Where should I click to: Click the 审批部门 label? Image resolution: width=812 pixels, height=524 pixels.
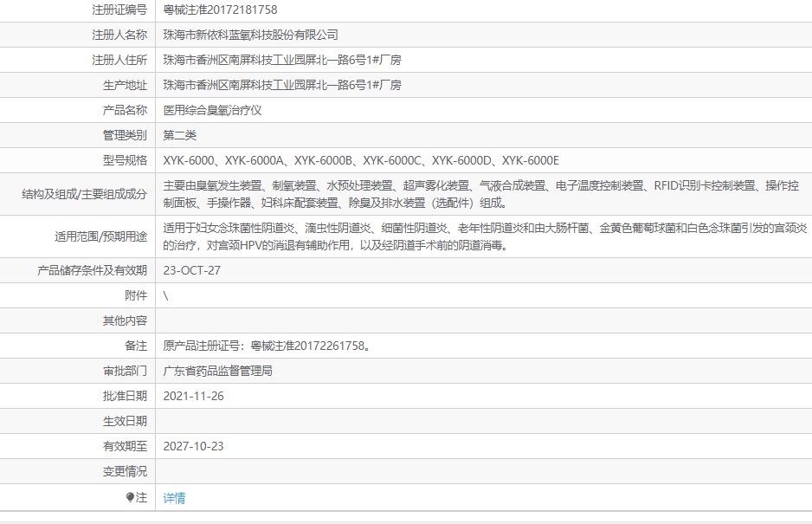click(x=125, y=371)
